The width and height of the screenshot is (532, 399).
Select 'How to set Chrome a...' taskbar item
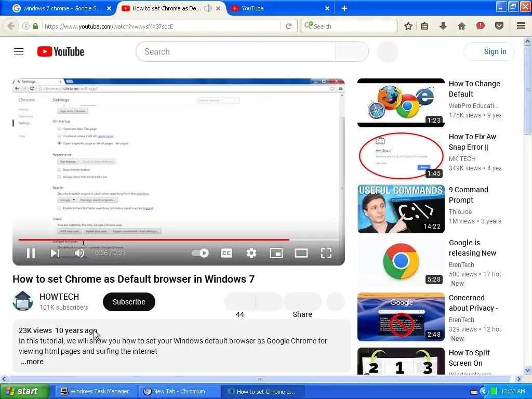[262, 392]
